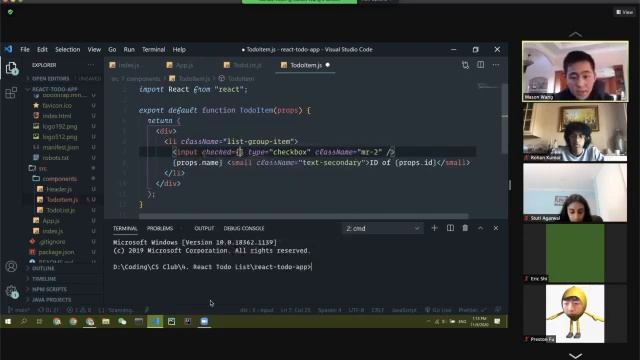Show next participants with the down arrow

[x=576, y=356]
